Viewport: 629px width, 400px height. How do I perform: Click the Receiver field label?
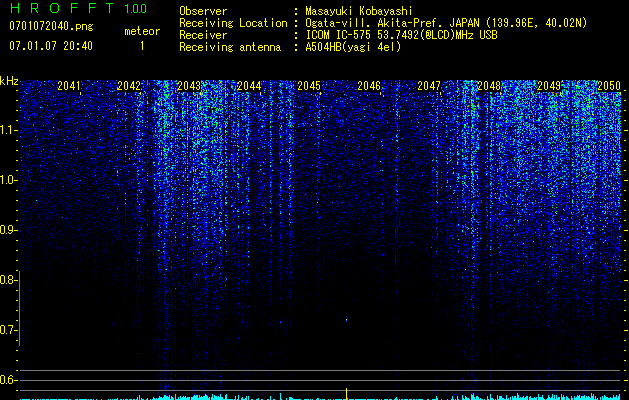click(x=203, y=35)
